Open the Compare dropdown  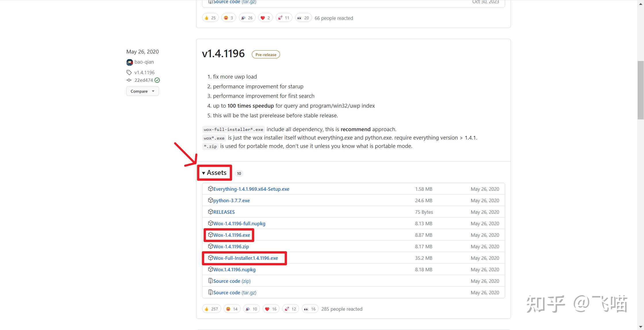[x=142, y=91]
